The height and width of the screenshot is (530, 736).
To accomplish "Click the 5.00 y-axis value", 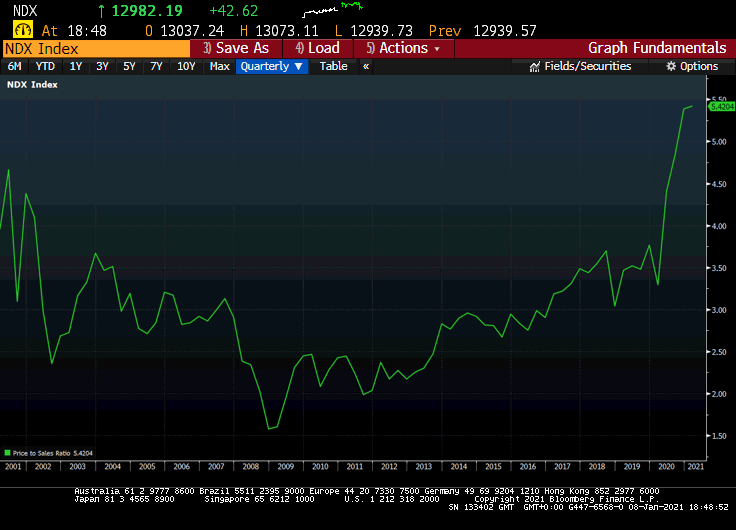I will coord(719,142).
